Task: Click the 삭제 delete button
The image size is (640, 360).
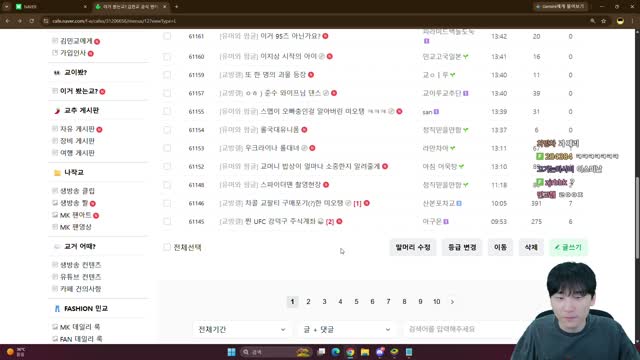Action: click(531, 247)
